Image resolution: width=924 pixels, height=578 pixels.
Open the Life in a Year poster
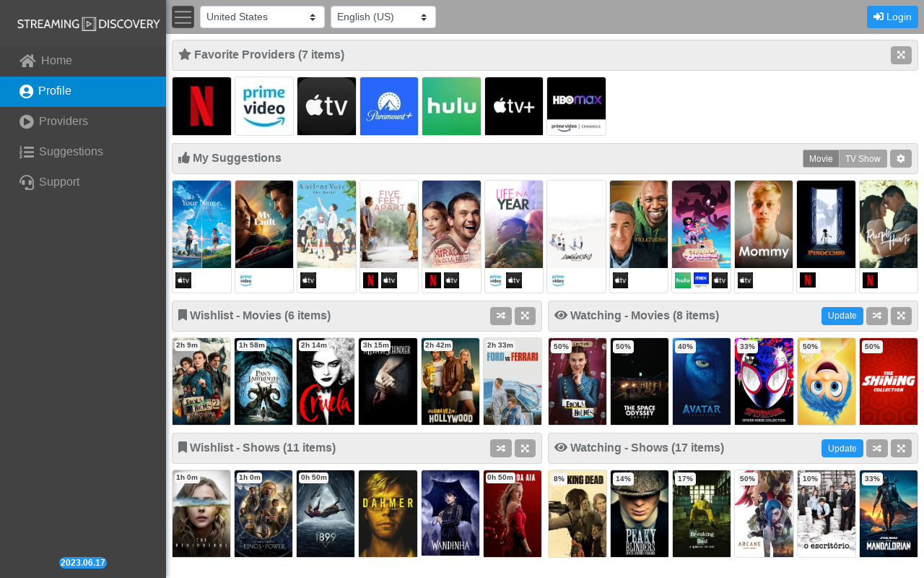(x=514, y=224)
